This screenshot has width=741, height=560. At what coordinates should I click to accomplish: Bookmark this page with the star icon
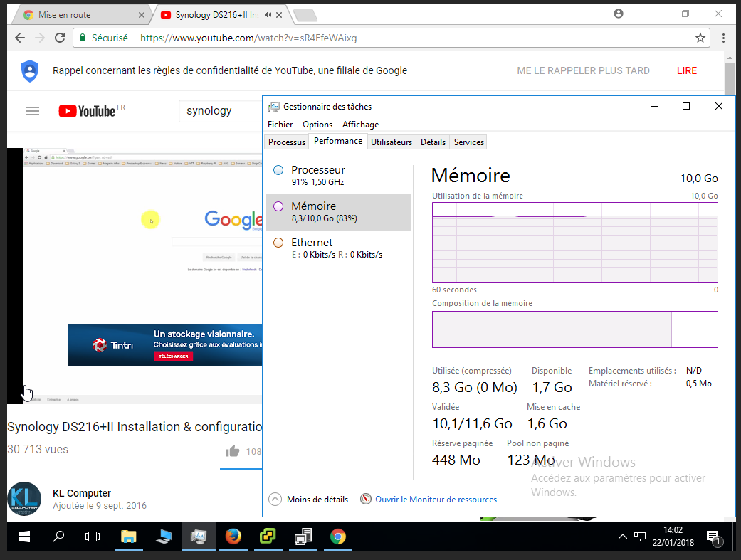point(700,38)
